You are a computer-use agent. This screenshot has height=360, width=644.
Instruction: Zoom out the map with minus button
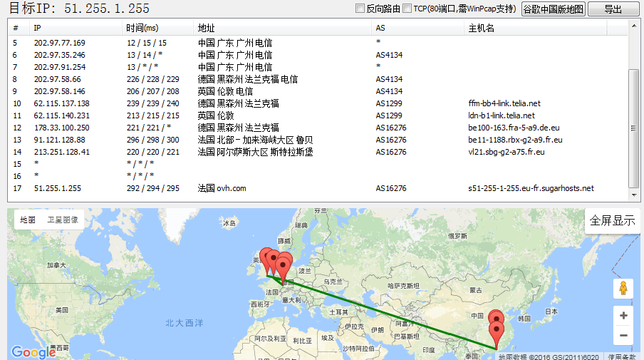pyautogui.click(x=623, y=335)
